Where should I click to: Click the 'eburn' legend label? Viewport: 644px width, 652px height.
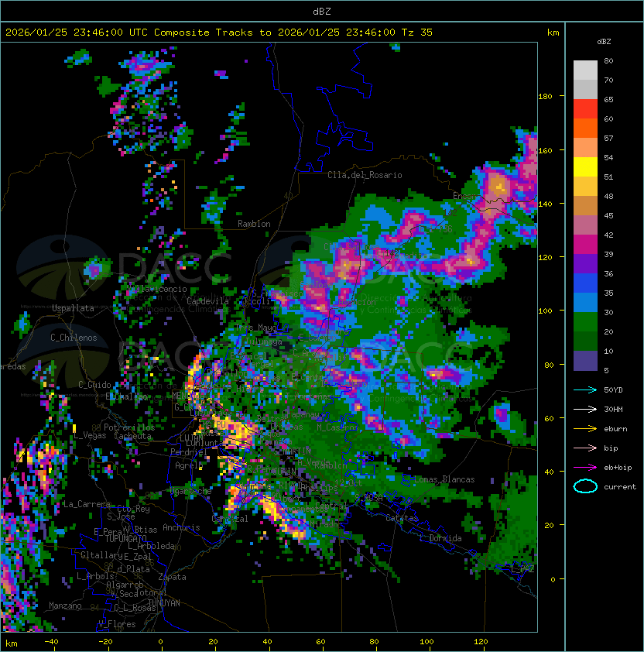pos(615,429)
